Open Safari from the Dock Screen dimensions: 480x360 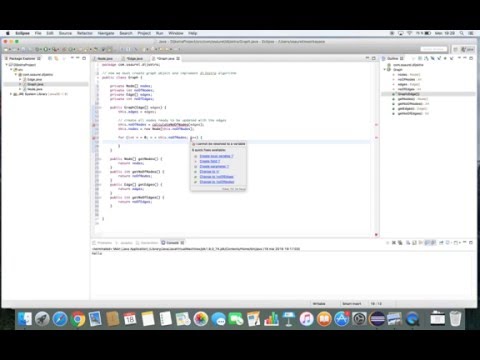point(60,319)
